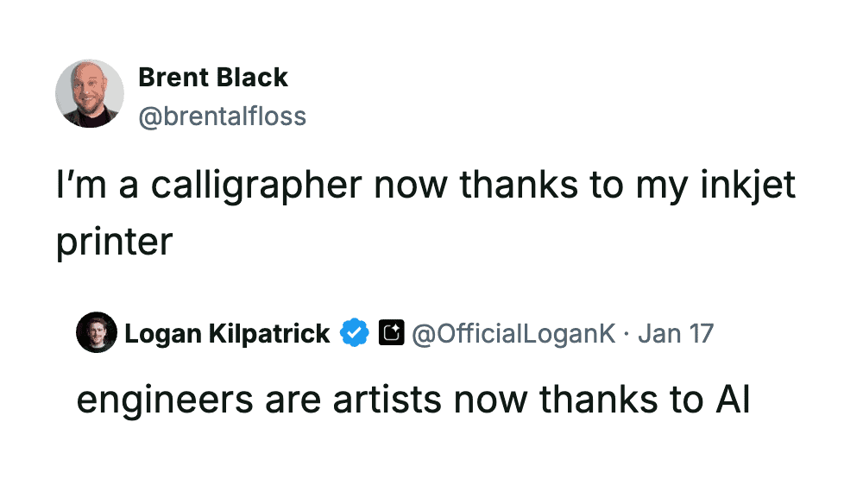The width and height of the screenshot is (863, 504).
Task: Click the word 'inkjet' in the tweet
Action: tap(746, 187)
